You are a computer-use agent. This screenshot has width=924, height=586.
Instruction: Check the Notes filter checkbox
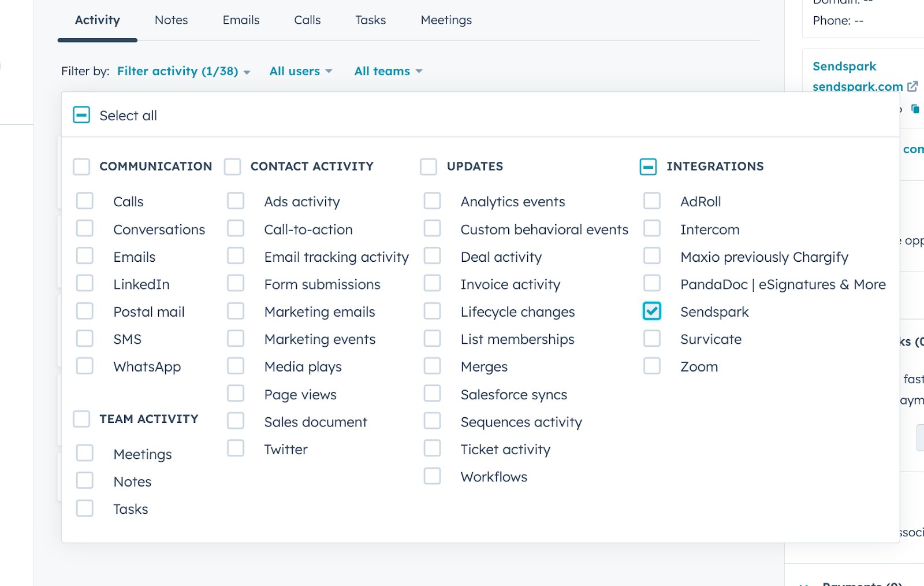[85, 481]
